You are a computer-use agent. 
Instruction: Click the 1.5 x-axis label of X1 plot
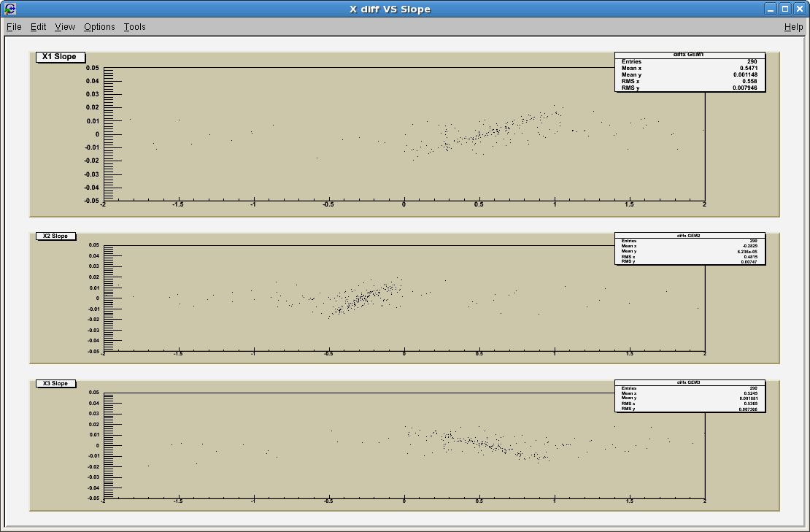pos(629,205)
